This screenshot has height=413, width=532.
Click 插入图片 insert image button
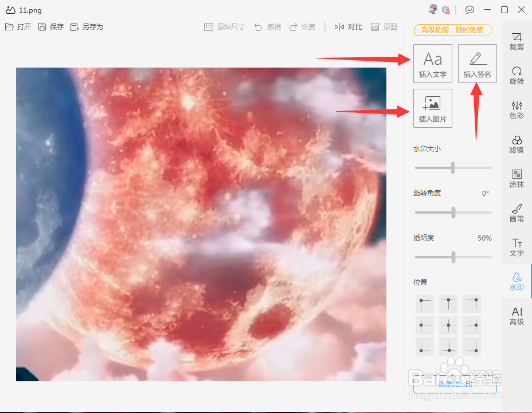click(x=433, y=108)
